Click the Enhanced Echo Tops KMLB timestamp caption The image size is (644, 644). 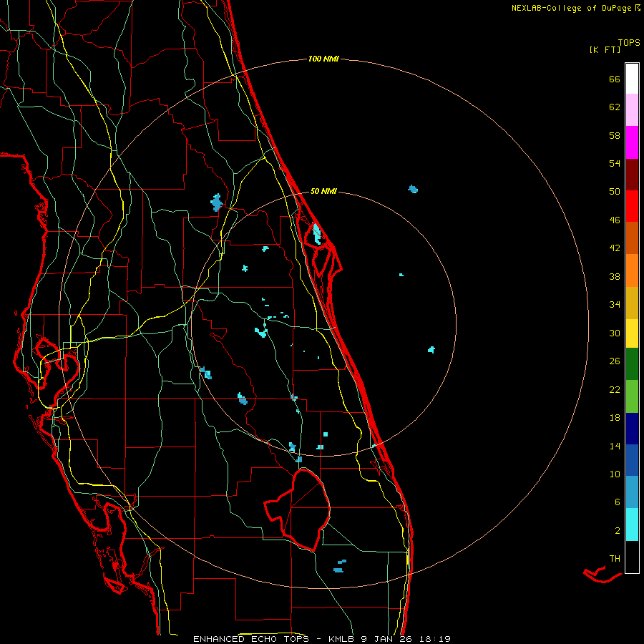pos(322,639)
